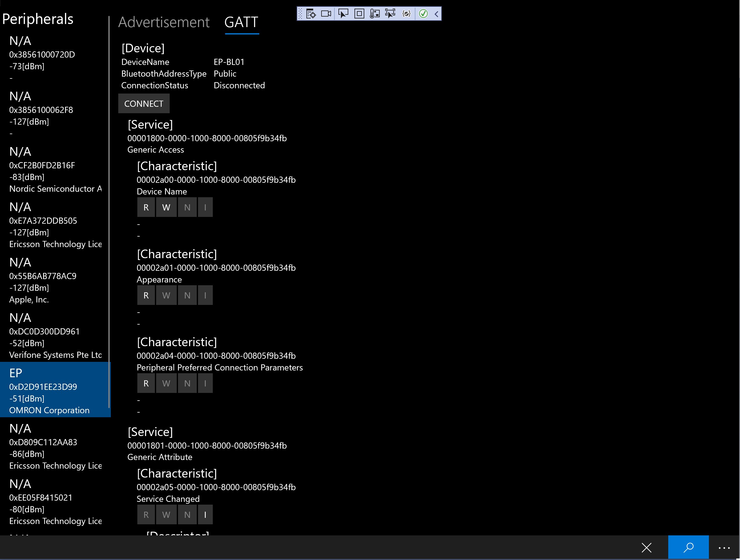Switch to the Advertisement tab

pos(164,22)
